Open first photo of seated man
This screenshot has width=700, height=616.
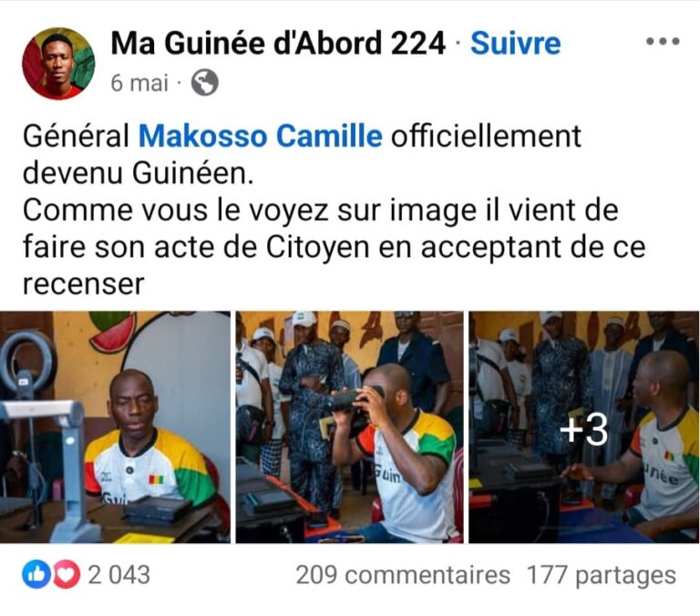(x=115, y=427)
